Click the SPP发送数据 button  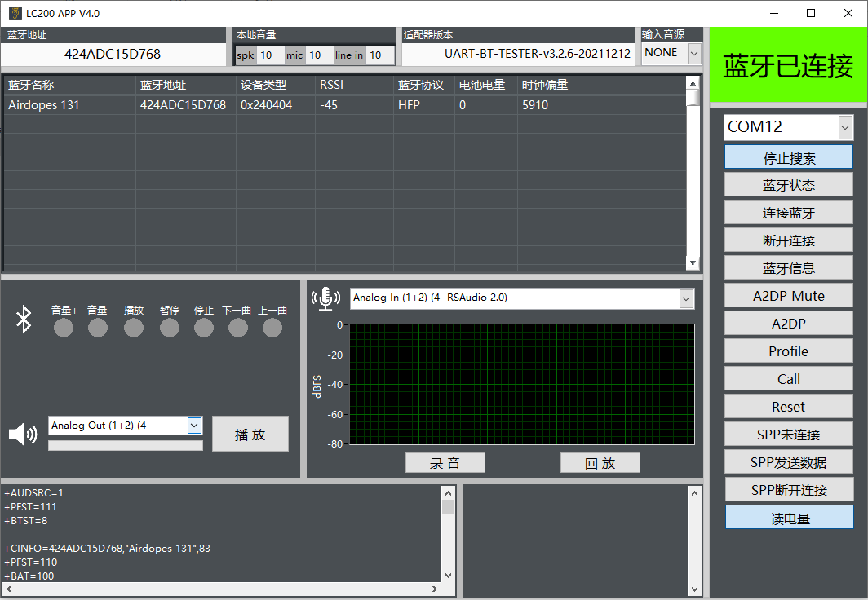click(x=789, y=461)
